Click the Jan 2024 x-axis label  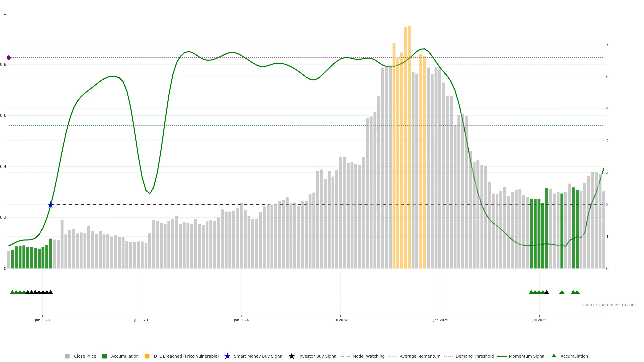click(x=241, y=320)
